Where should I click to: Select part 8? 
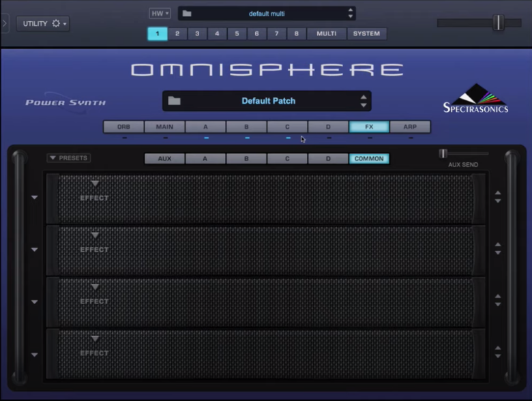[297, 33]
